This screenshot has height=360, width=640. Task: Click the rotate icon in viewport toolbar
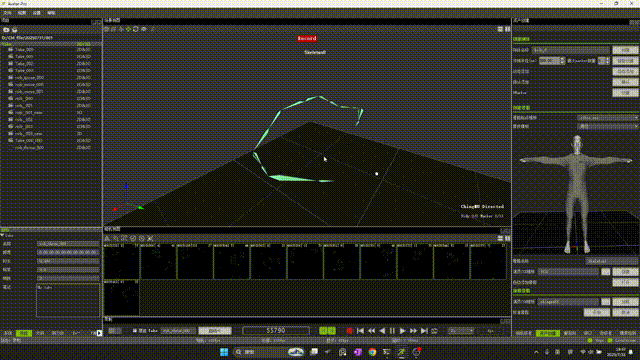(136, 29)
